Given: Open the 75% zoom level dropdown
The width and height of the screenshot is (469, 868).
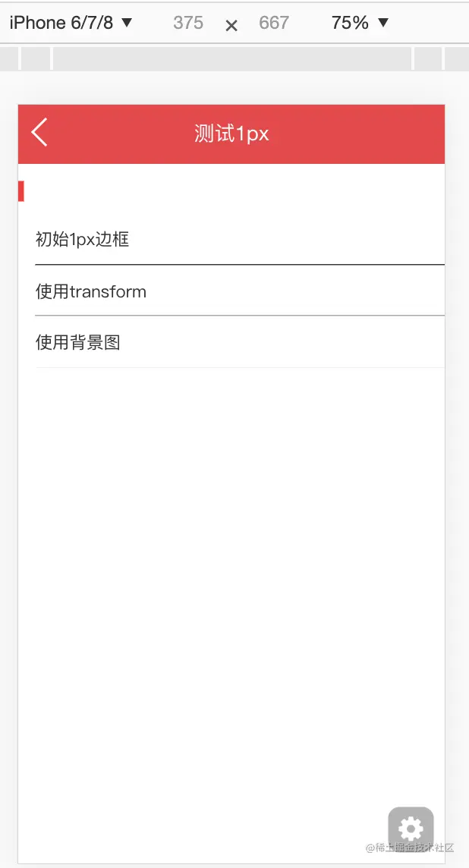Looking at the screenshot, I should point(359,22).
